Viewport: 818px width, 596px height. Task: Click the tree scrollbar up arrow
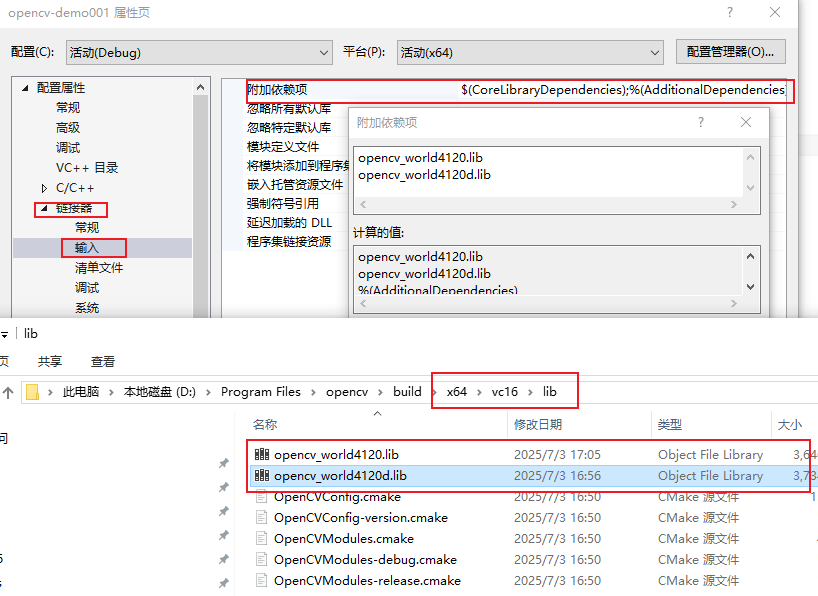pyautogui.click(x=200, y=87)
